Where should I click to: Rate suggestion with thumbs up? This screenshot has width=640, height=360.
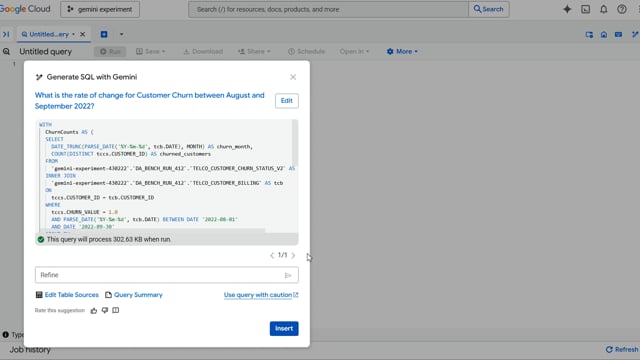click(x=94, y=311)
